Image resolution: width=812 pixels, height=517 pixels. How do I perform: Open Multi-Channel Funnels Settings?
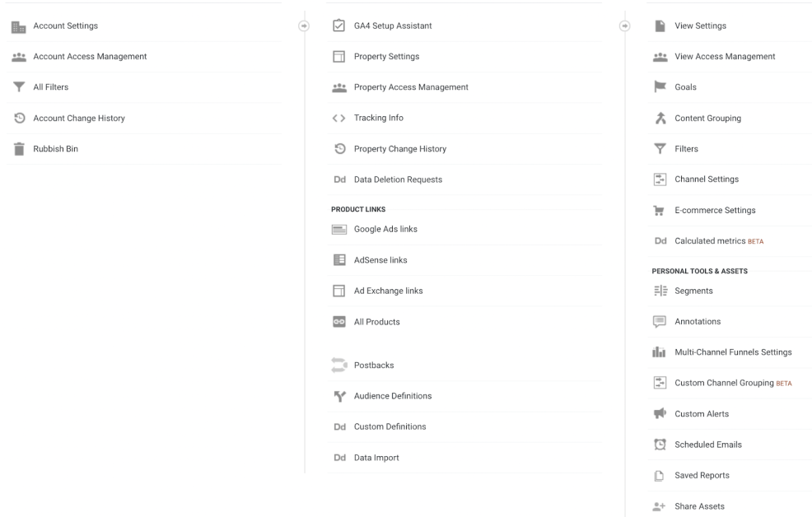[733, 352]
